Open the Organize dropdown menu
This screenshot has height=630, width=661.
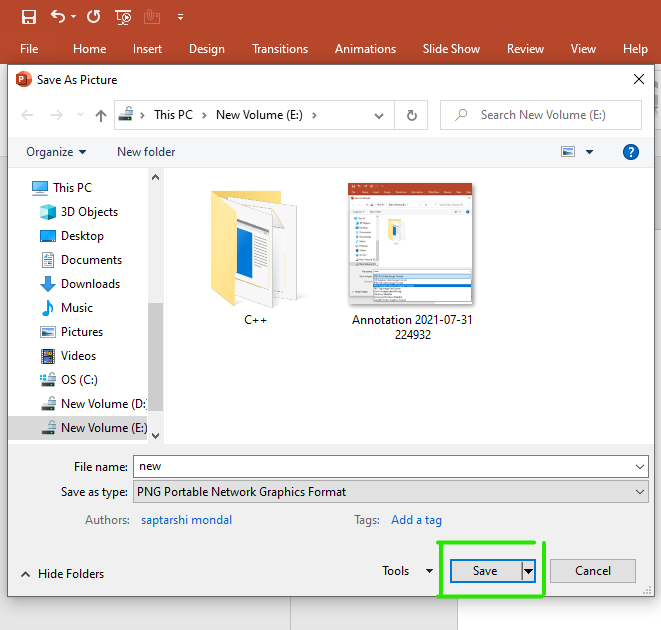tap(56, 152)
